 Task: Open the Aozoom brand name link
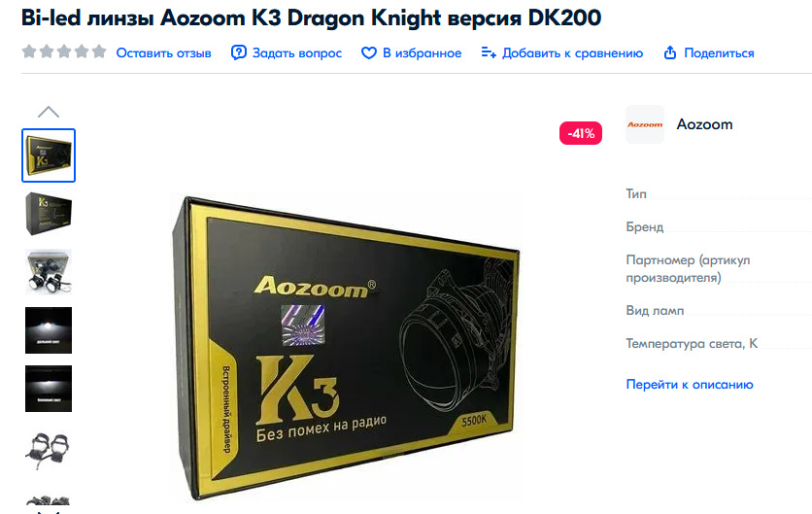pyautogui.click(x=704, y=124)
